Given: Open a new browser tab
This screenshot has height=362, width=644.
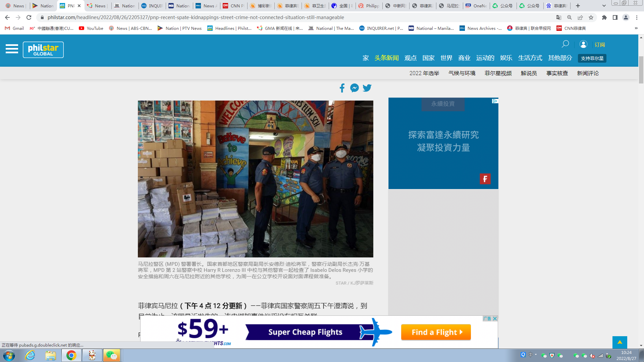Looking at the screenshot, I should (578, 6).
